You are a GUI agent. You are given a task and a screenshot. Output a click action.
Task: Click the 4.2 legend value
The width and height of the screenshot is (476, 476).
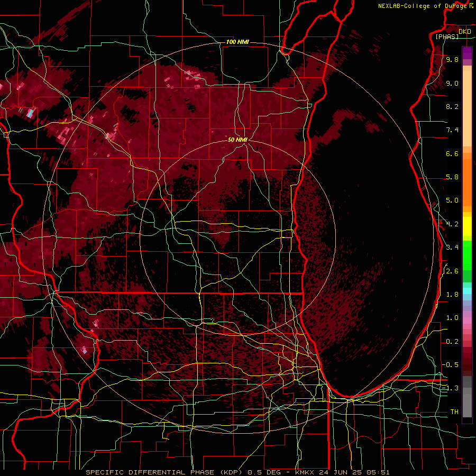pos(452,224)
